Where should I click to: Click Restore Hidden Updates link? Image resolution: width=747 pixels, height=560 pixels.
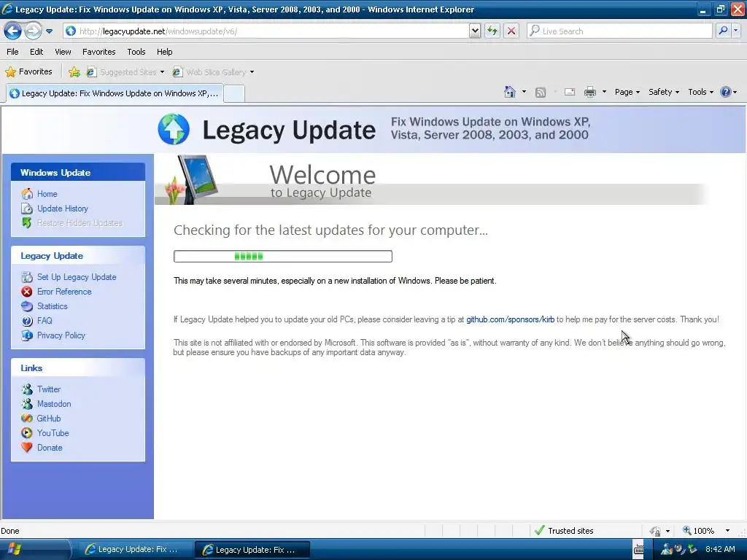(x=80, y=223)
